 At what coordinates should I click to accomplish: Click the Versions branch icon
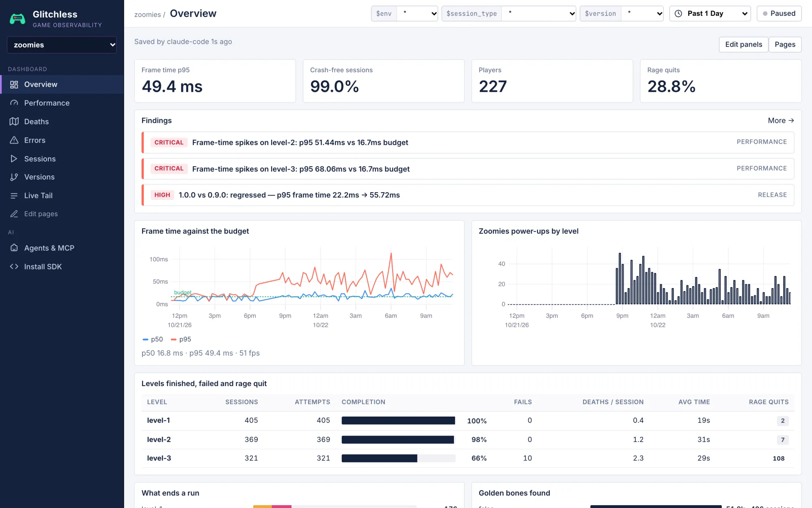tap(14, 177)
